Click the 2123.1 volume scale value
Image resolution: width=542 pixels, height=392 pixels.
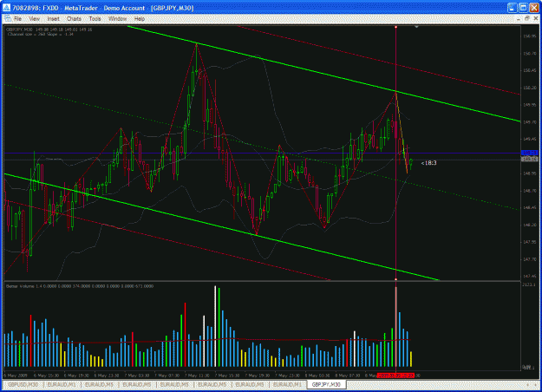click(x=530, y=284)
